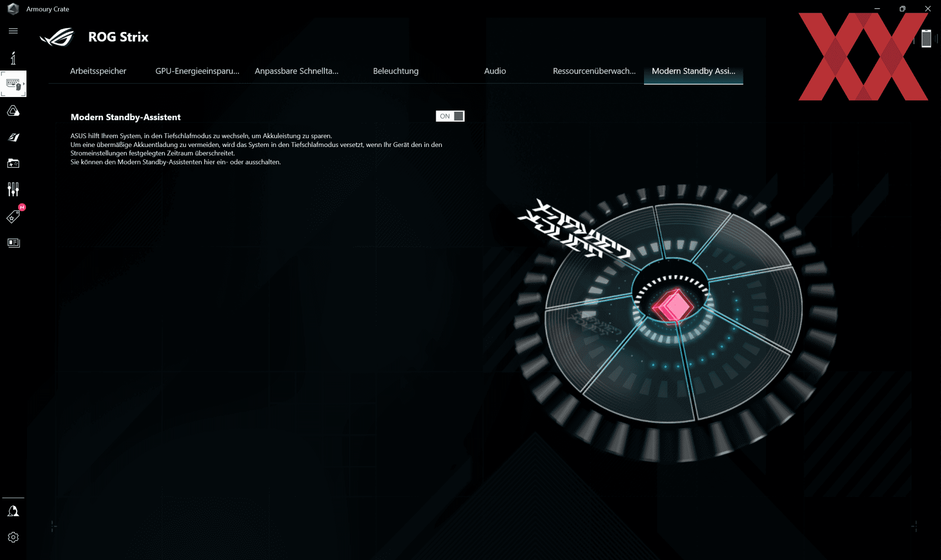Open User Center profile icon
941x560 pixels.
[x=13, y=511]
